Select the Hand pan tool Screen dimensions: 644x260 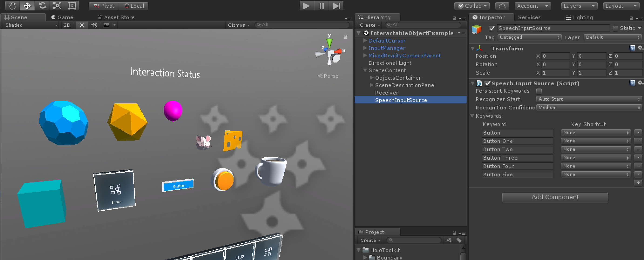[x=12, y=6]
